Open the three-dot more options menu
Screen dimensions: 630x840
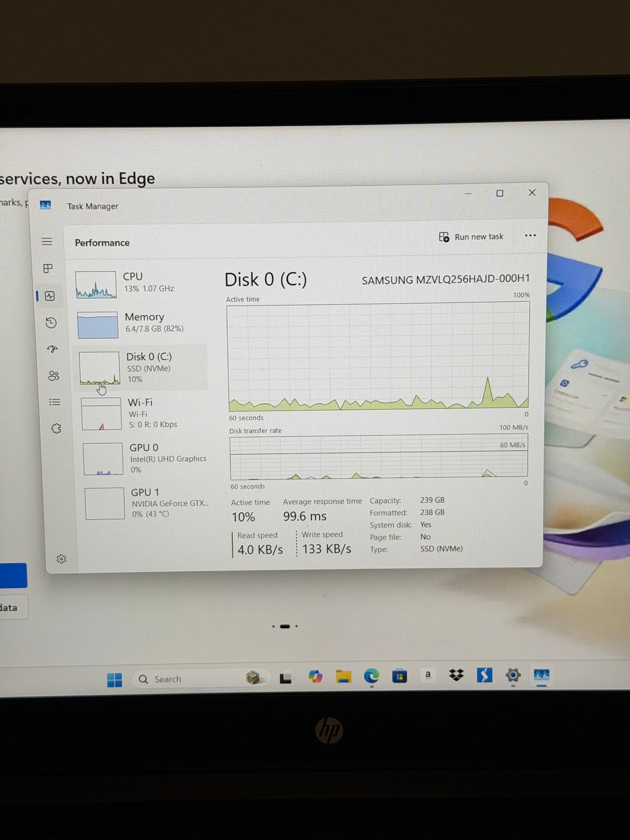[530, 235]
